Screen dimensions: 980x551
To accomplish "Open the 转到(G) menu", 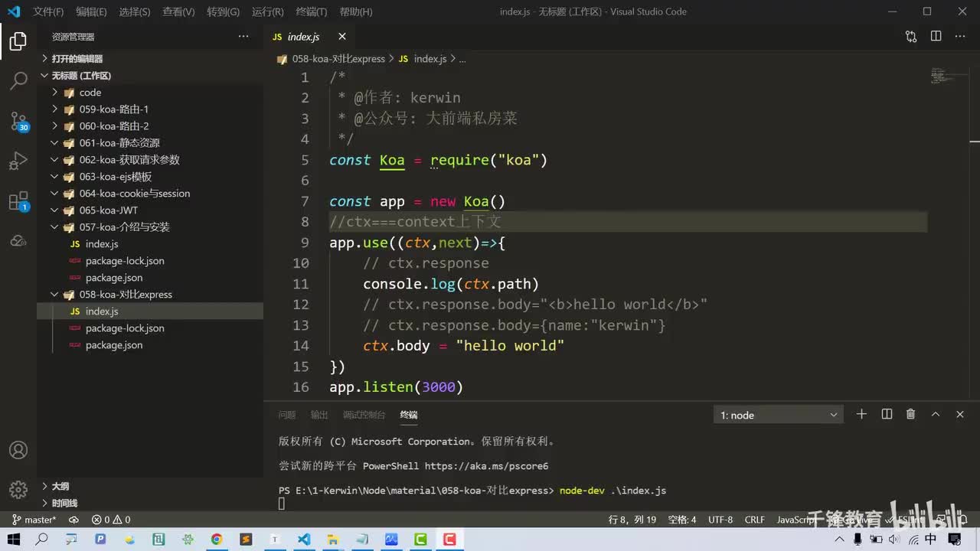I will coord(223,12).
